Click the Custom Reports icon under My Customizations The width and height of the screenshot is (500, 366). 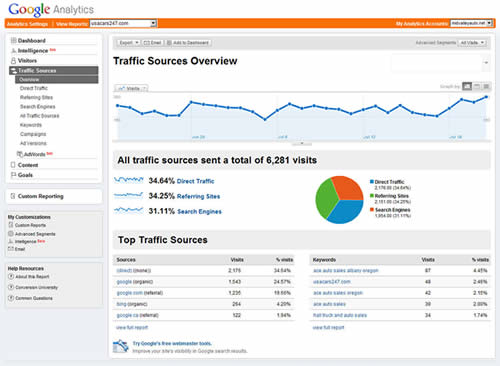pos(11,225)
